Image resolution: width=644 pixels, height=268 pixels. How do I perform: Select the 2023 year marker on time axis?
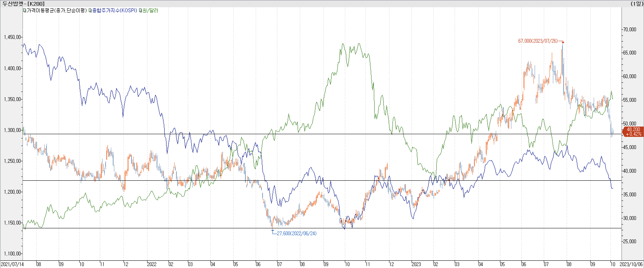pyautogui.click(x=416, y=264)
